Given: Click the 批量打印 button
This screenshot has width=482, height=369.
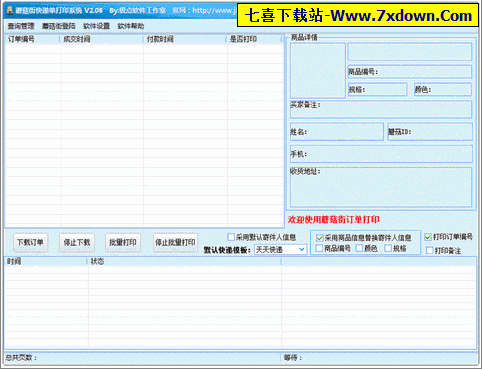Looking at the screenshot, I should pyautogui.click(x=123, y=242).
